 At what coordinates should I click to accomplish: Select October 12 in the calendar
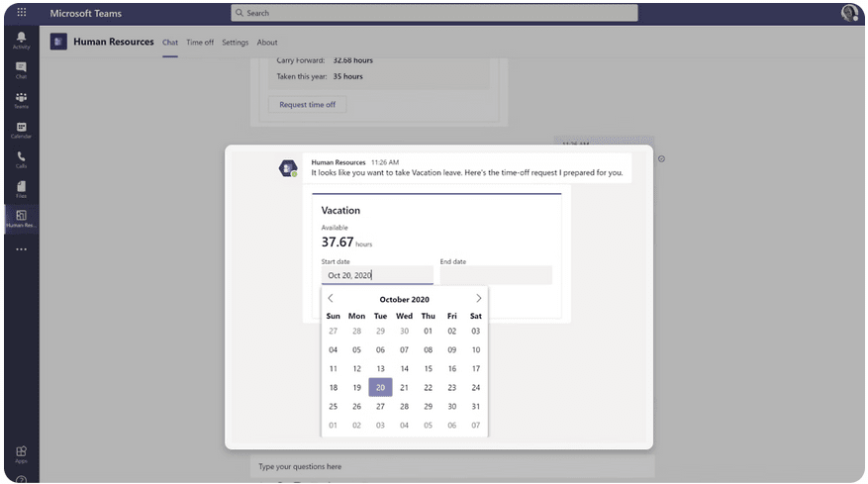(x=356, y=369)
